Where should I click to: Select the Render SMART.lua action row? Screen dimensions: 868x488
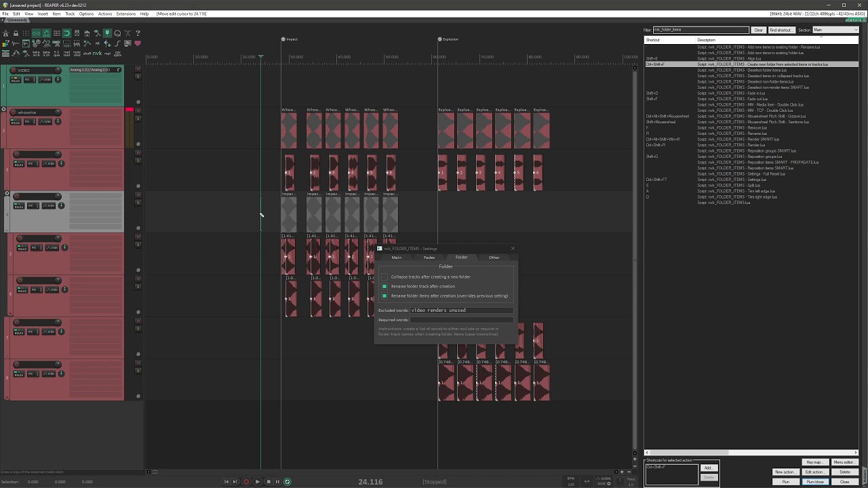751,139
